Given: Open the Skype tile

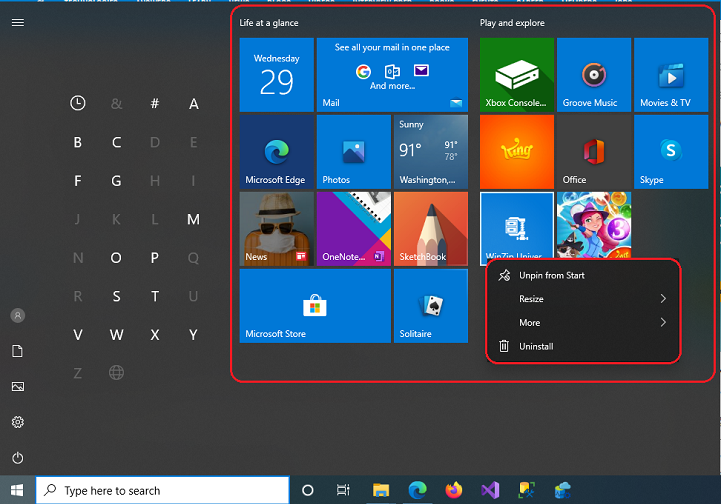Looking at the screenshot, I should click(x=671, y=152).
